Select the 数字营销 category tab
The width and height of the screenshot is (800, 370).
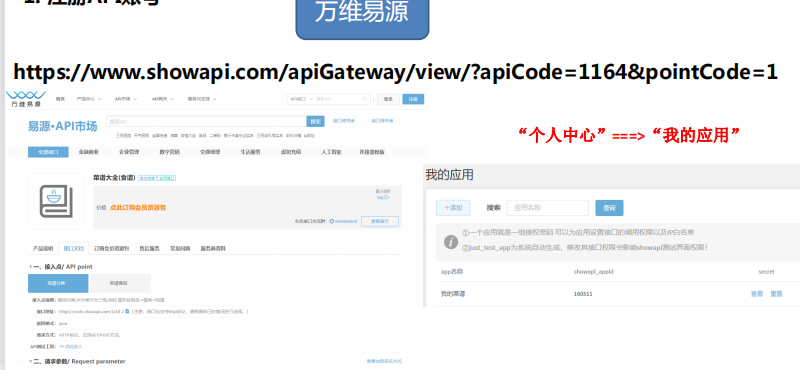169,152
